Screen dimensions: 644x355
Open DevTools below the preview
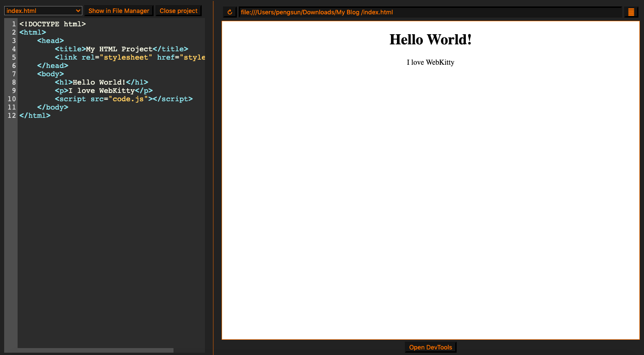(431, 347)
